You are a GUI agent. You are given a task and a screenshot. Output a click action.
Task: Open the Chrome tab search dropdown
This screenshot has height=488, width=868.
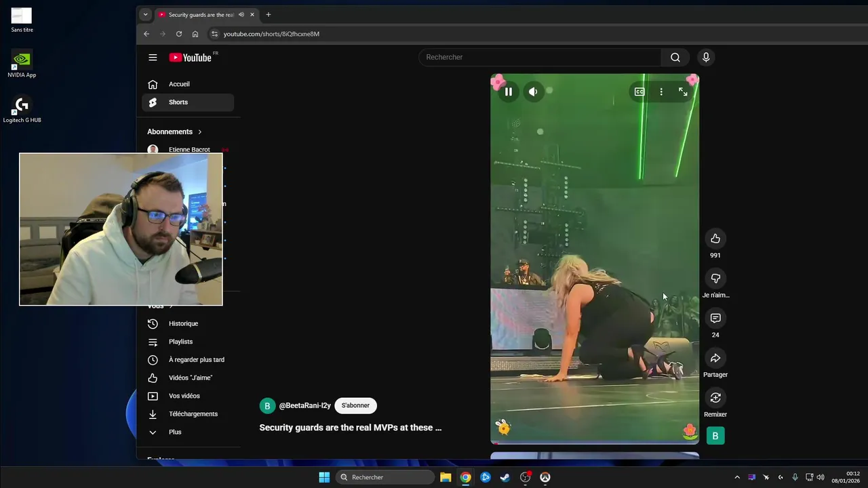(x=145, y=14)
